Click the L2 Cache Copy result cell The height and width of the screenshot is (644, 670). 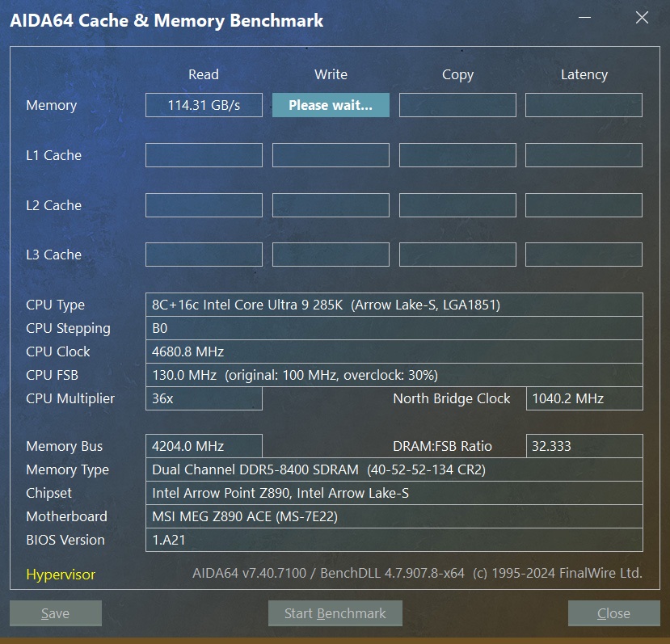pyautogui.click(x=457, y=205)
